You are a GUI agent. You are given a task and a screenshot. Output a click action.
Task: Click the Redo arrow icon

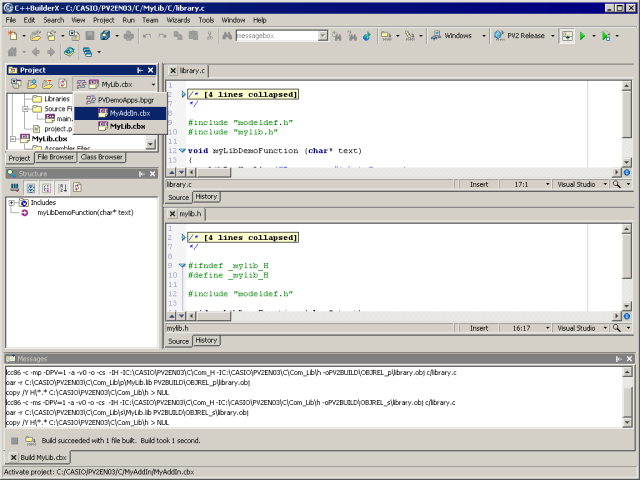[162, 36]
